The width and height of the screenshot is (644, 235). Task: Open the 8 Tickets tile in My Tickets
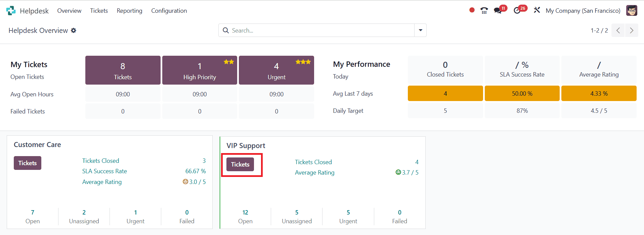(123, 70)
